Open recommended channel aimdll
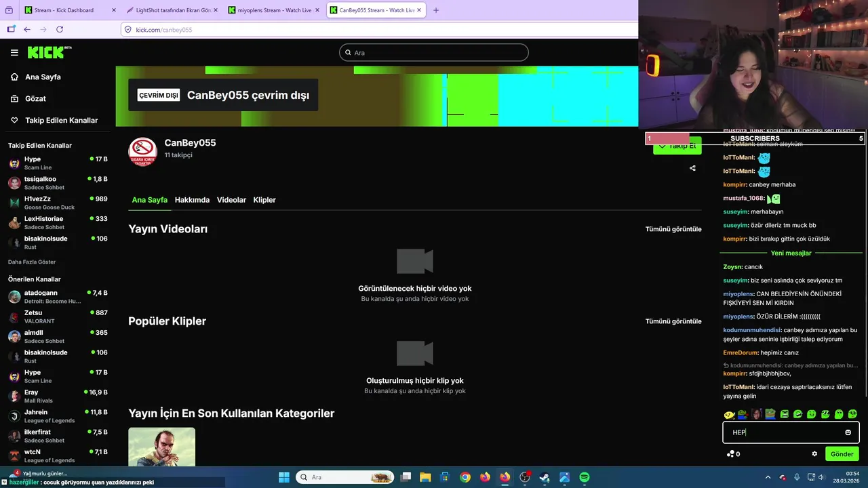This screenshot has width=868, height=488. [x=58, y=336]
